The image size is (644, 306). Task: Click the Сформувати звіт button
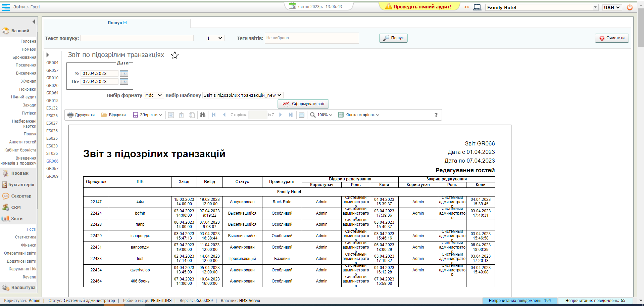pyautogui.click(x=303, y=104)
